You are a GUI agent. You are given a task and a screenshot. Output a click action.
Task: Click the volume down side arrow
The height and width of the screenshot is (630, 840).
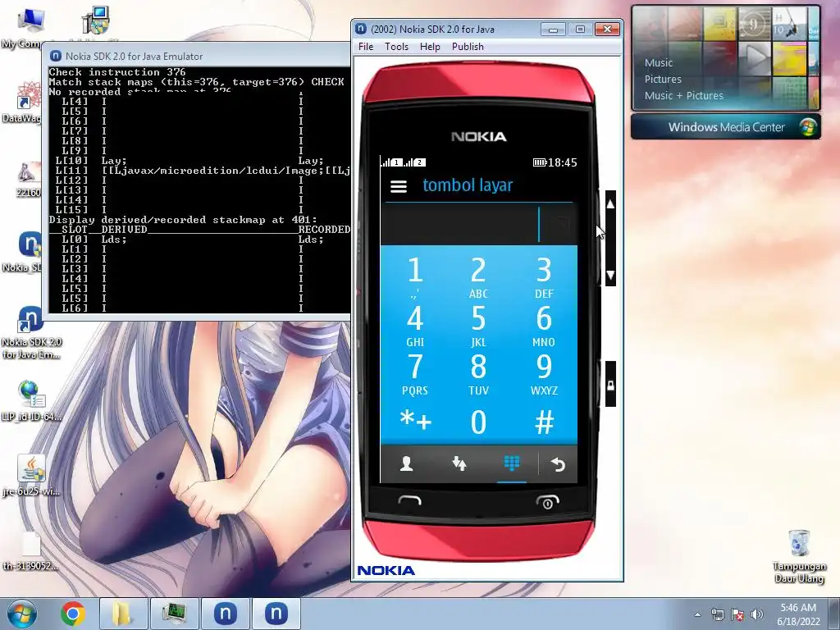(610, 276)
